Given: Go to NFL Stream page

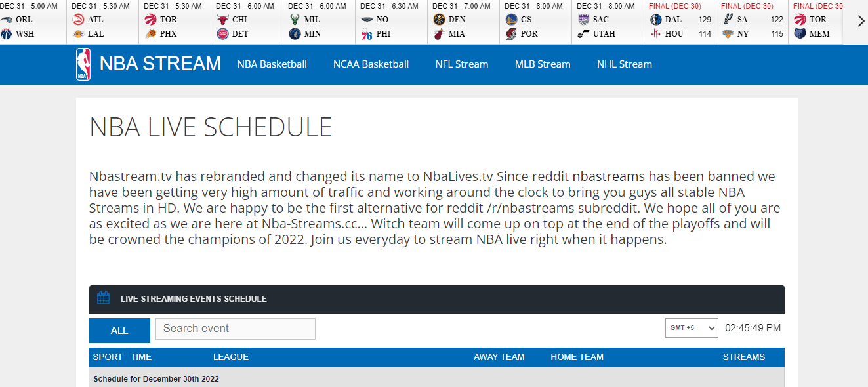Looking at the screenshot, I should click(462, 64).
